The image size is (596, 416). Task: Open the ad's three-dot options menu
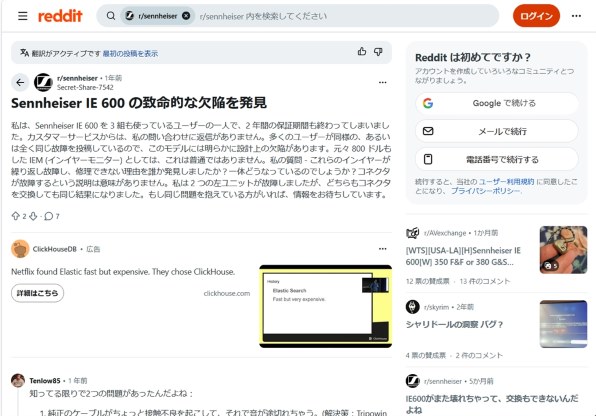click(382, 249)
